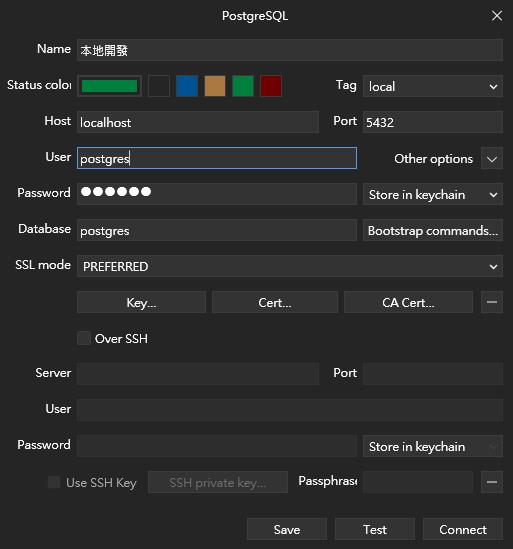Screen dimensions: 513x549
Task: Choose an SSL Key file
Action: [x=141, y=302]
